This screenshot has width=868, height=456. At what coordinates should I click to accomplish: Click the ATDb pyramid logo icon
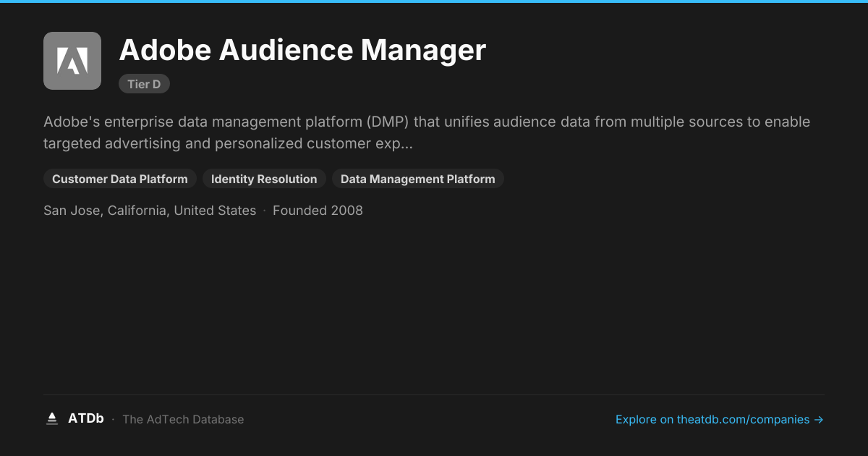point(51,419)
